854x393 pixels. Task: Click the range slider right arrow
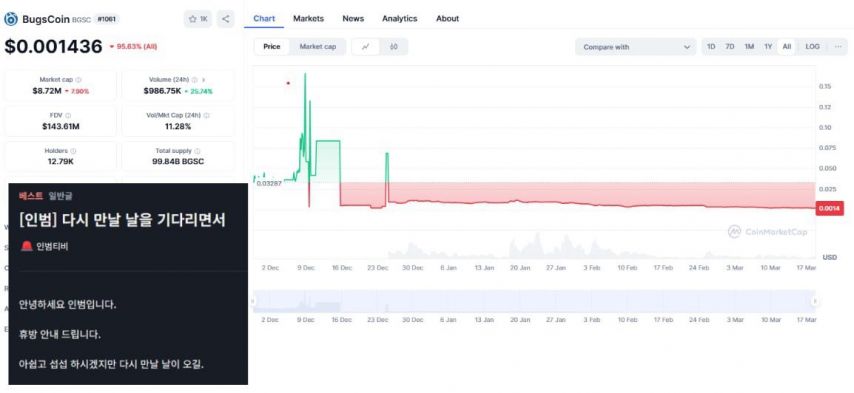click(815, 301)
